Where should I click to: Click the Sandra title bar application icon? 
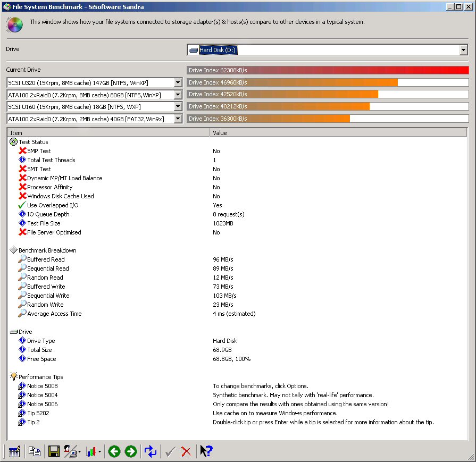pos(7,7)
